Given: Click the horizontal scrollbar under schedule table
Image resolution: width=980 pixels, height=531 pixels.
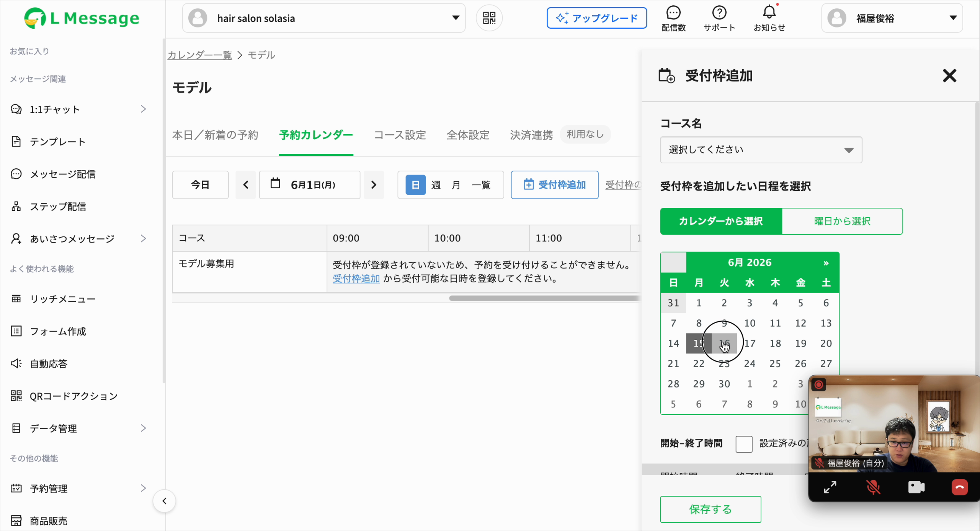Looking at the screenshot, I should tap(544, 298).
